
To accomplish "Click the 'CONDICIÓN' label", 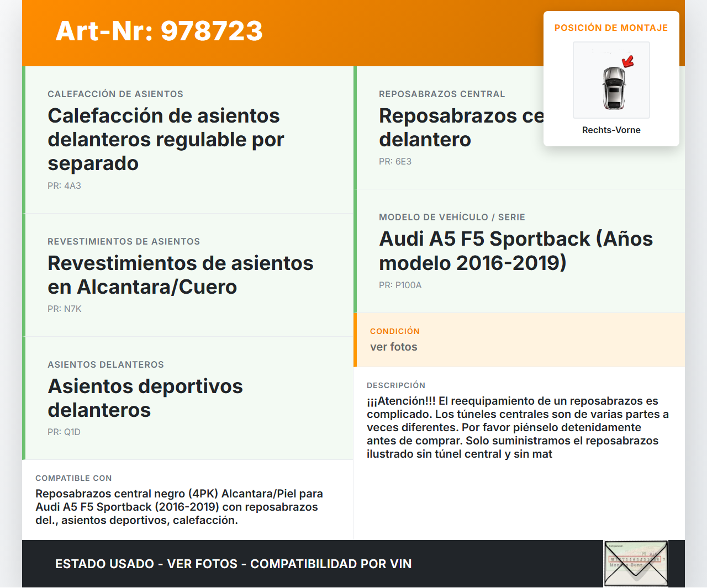I will (x=395, y=331).
